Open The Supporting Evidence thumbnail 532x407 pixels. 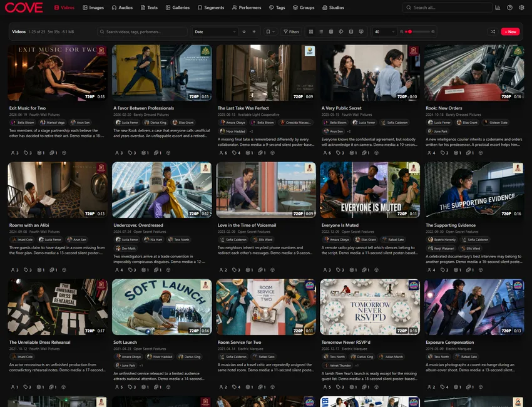click(x=474, y=190)
